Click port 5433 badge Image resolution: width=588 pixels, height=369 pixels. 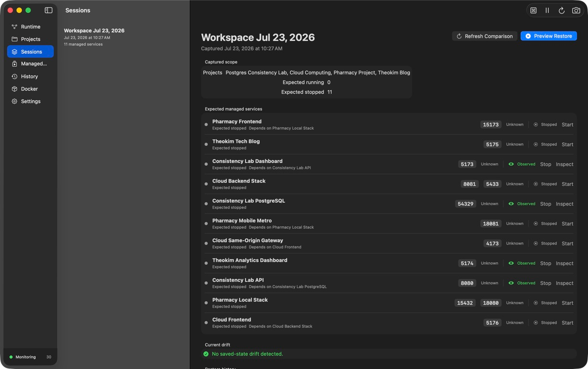492,184
